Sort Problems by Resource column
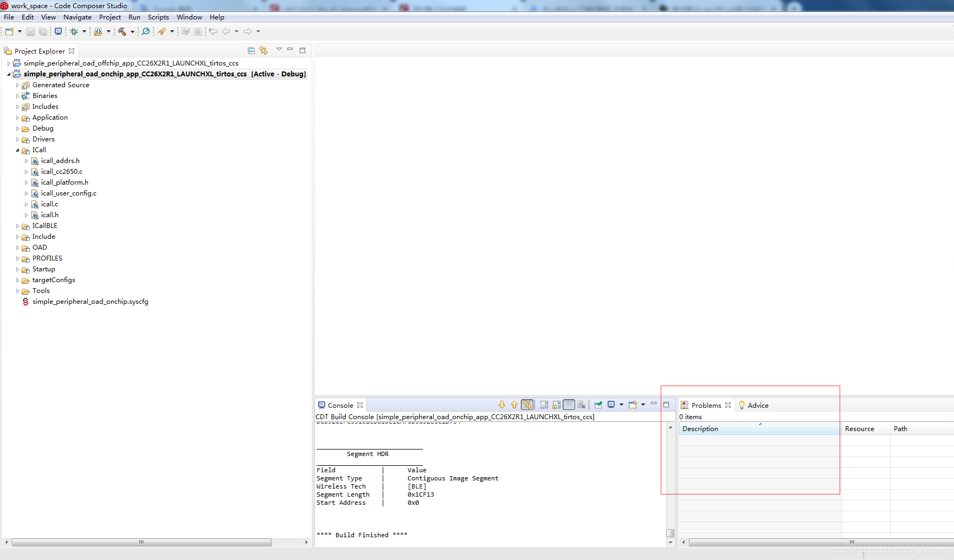The height and width of the screenshot is (560, 954). pos(866,429)
